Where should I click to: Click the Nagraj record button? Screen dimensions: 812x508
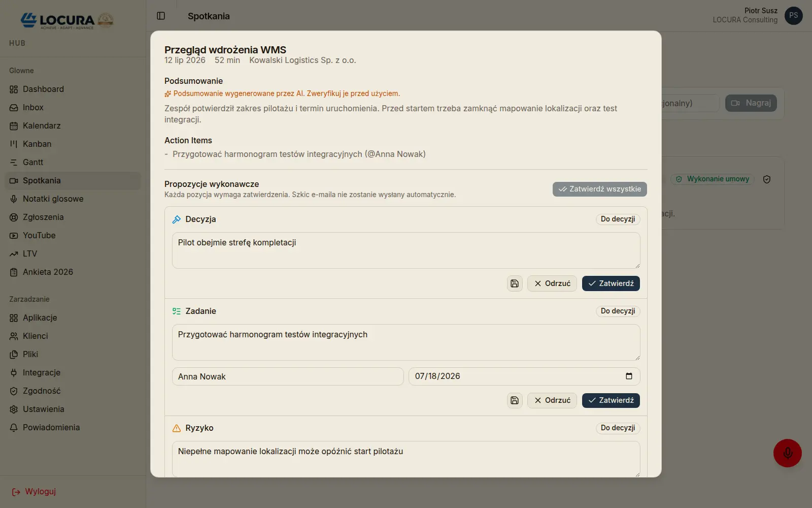click(751, 103)
